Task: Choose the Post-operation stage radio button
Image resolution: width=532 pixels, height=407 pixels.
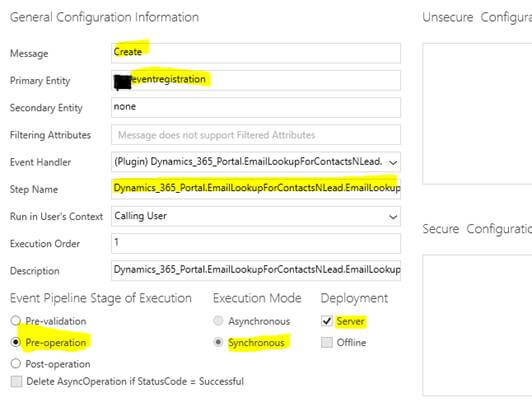Action: coord(16,364)
